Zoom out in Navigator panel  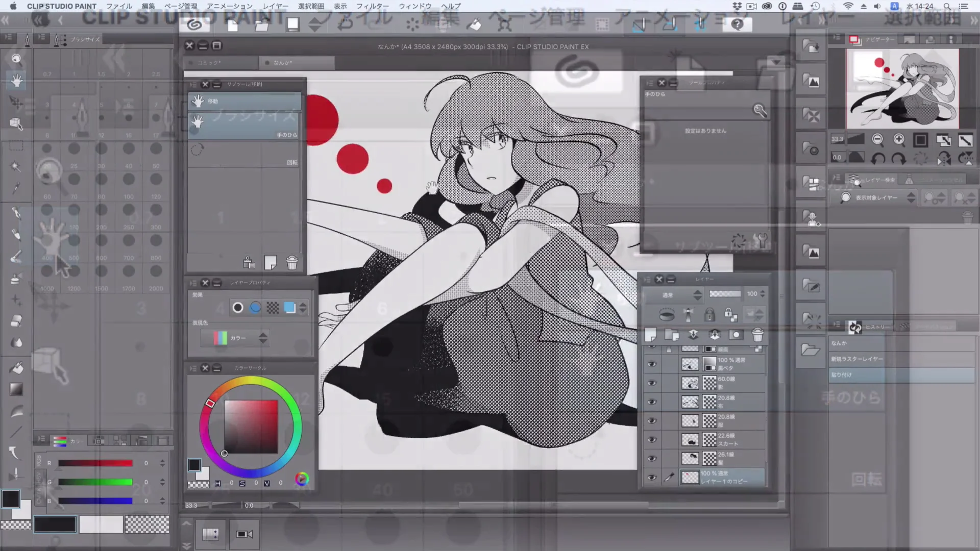coord(877,139)
